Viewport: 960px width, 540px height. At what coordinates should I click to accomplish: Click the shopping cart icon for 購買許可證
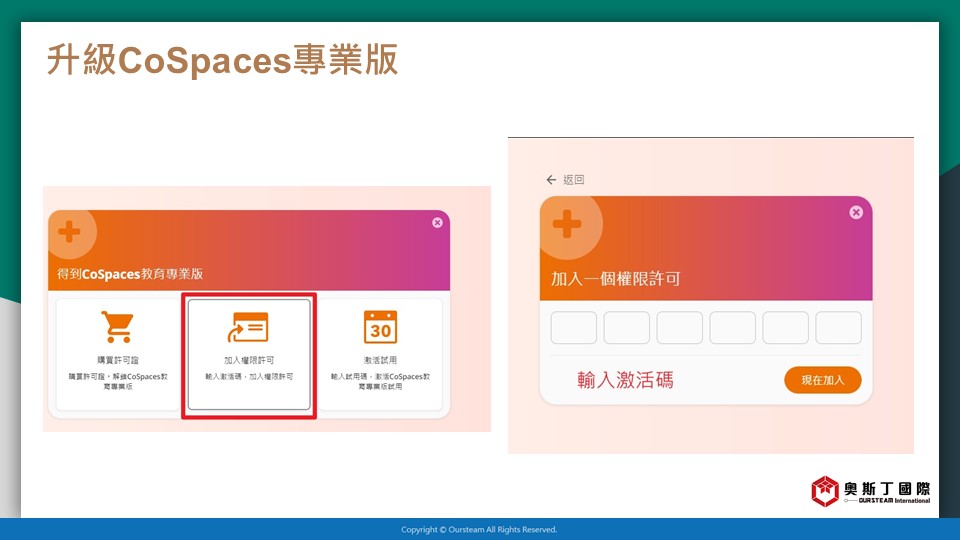click(x=117, y=326)
